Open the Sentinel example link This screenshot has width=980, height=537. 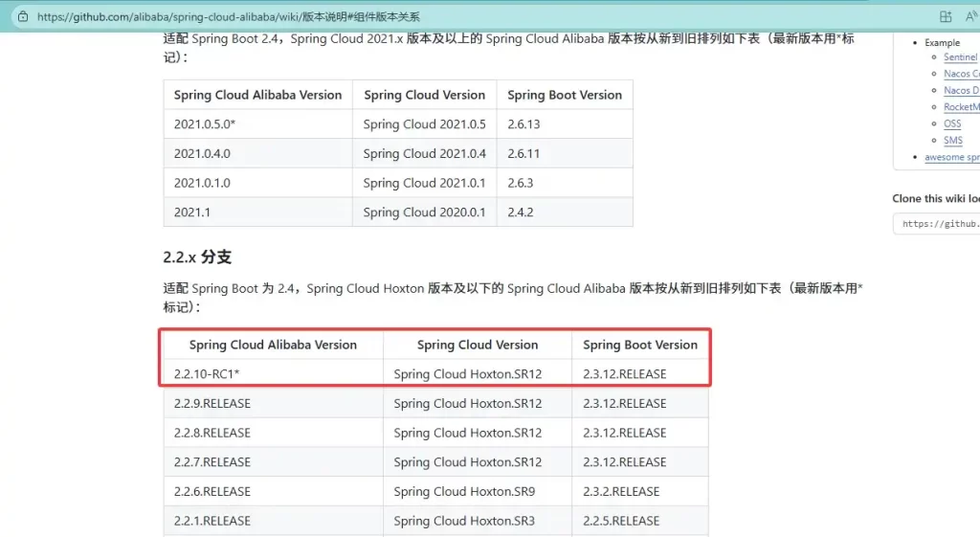tap(960, 57)
